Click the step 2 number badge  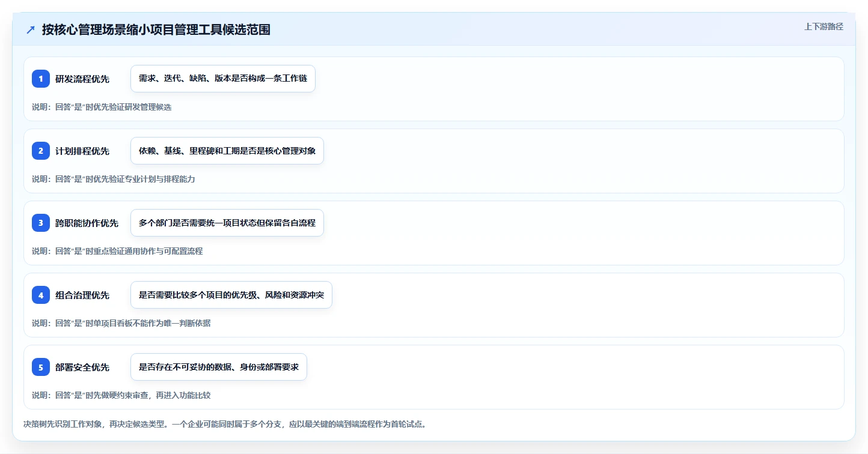[x=41, y=151]
